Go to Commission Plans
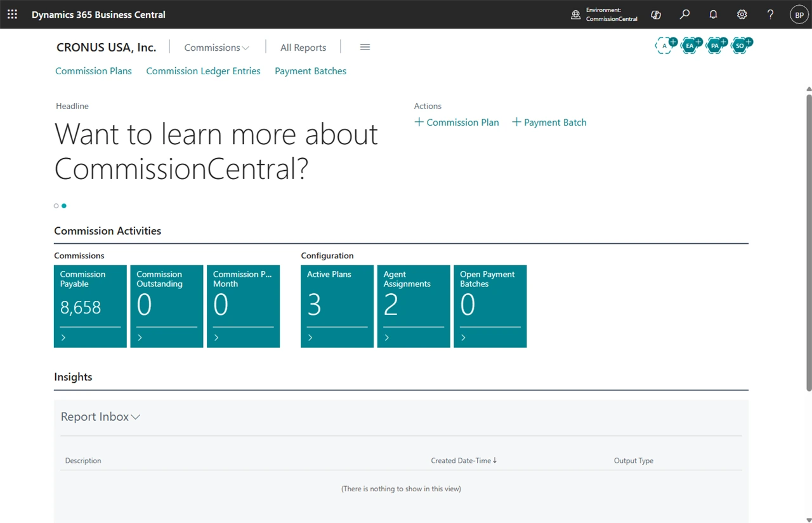Viewport: 812px width, 523px height. pyautogui.click(x=93, y=71)
